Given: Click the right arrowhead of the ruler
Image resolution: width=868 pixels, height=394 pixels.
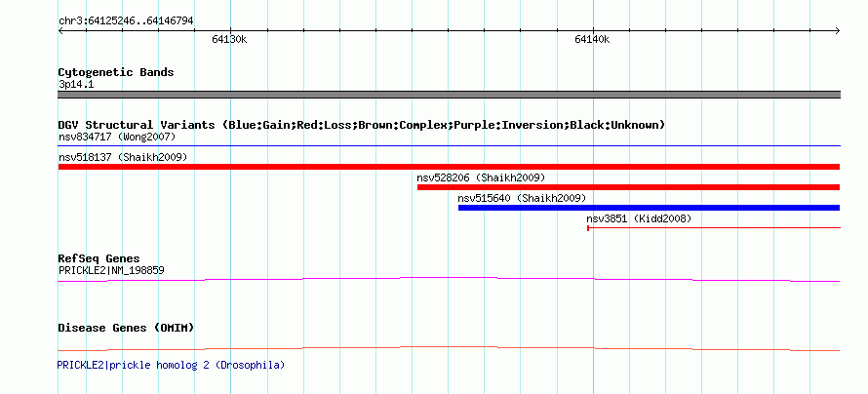Looking at the screenshot, I should 838,31.
